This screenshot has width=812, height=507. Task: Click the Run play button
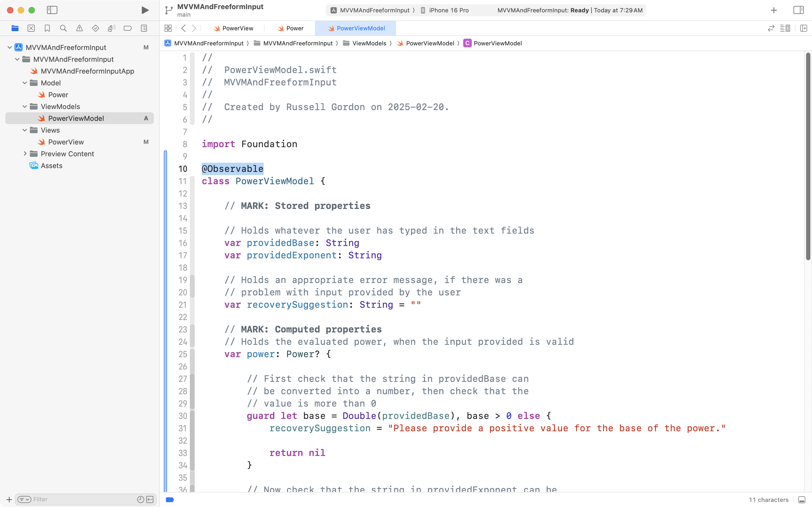(x=145, y=10)
